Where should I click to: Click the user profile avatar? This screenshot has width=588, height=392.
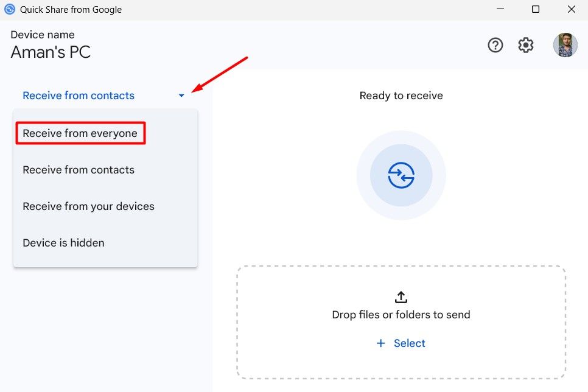(565, 45)
